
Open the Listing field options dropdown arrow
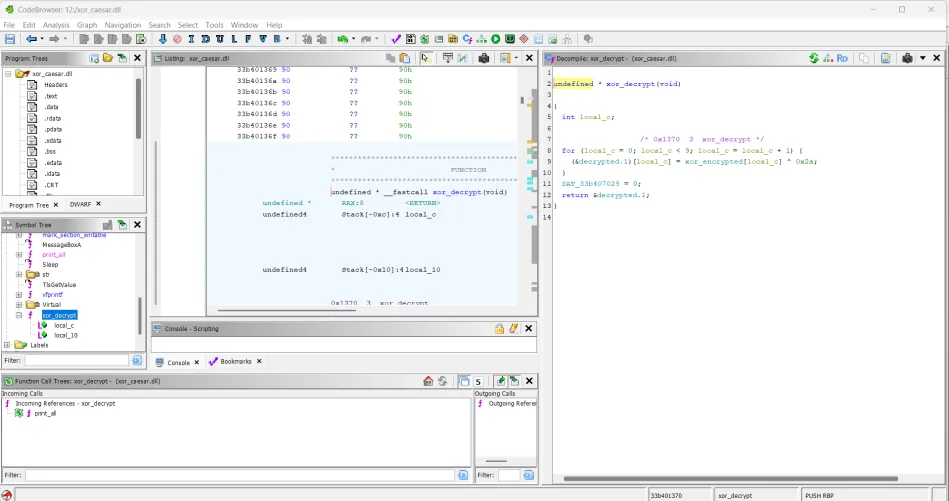[x=516, y=58]
